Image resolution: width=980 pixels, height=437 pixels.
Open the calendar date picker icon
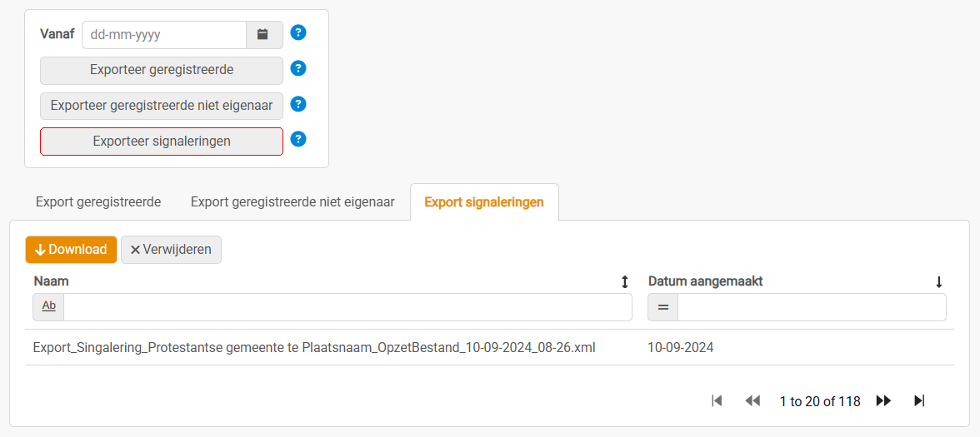(x=262, y=35)
